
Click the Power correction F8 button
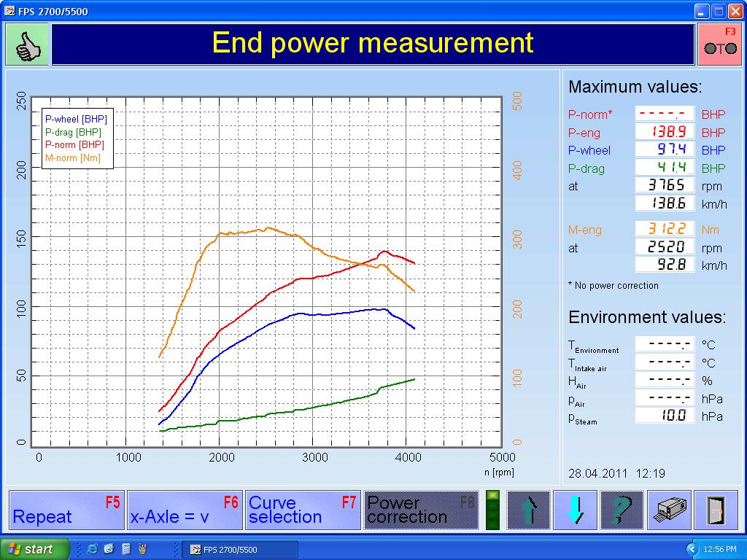click(x=421, y=510)
